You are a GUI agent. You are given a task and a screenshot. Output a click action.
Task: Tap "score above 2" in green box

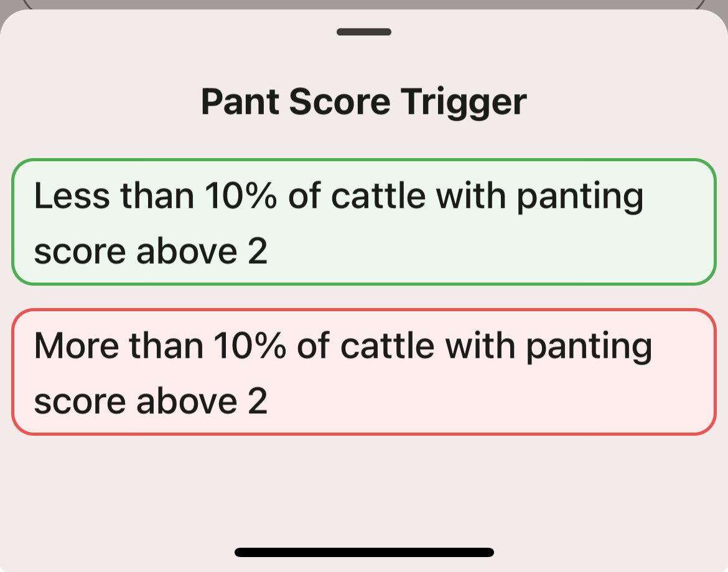(x=151, y=252)
